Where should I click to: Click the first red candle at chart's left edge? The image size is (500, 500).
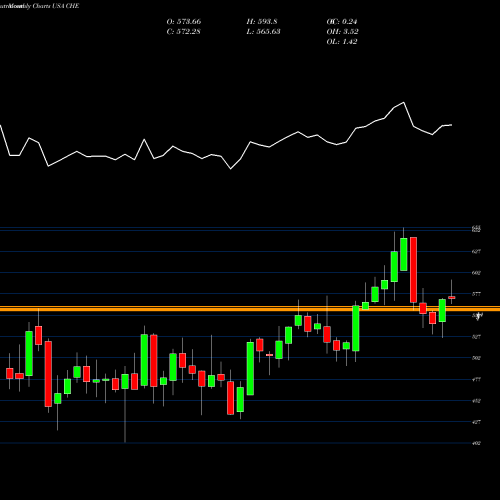point(10,373)
